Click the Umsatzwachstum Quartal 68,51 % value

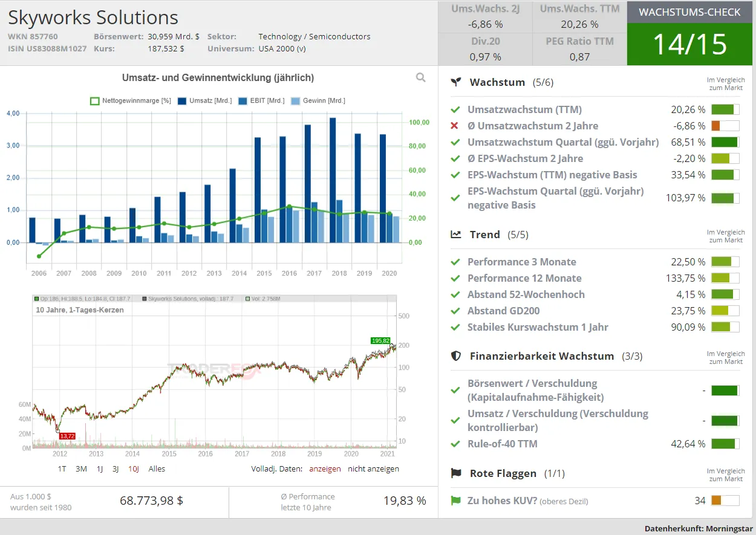click(x=688, y=142)
